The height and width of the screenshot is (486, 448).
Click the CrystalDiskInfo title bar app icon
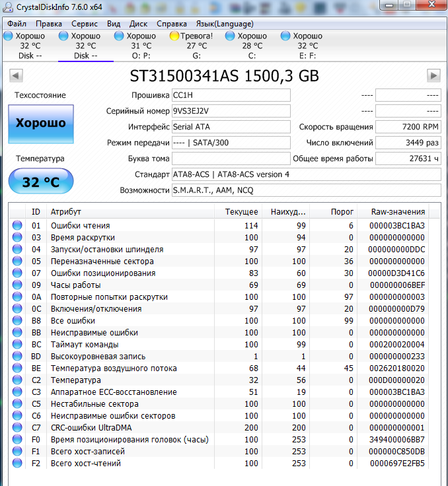[x=8, y=7]
